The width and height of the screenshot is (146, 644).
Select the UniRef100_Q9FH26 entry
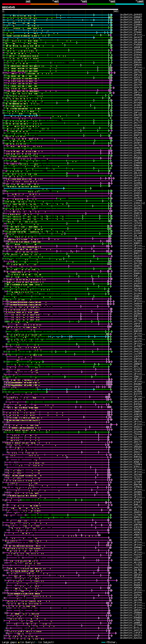[x=131, y=80]
